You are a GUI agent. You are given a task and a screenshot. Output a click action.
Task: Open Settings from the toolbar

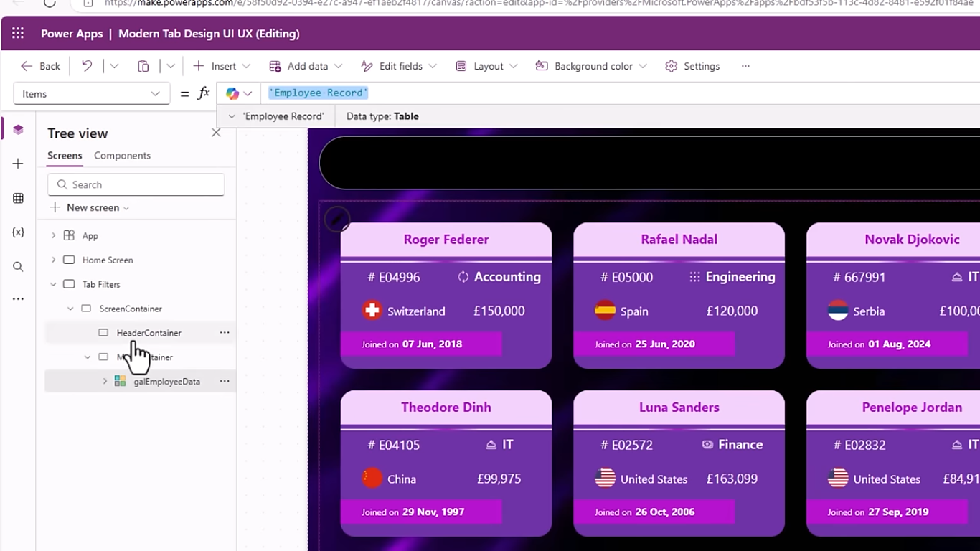coord(692,66)
